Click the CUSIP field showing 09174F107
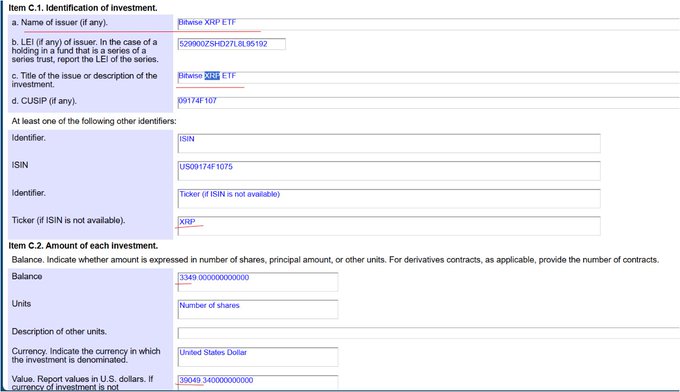Screen dimensions: 680x392 pos(428,103)
